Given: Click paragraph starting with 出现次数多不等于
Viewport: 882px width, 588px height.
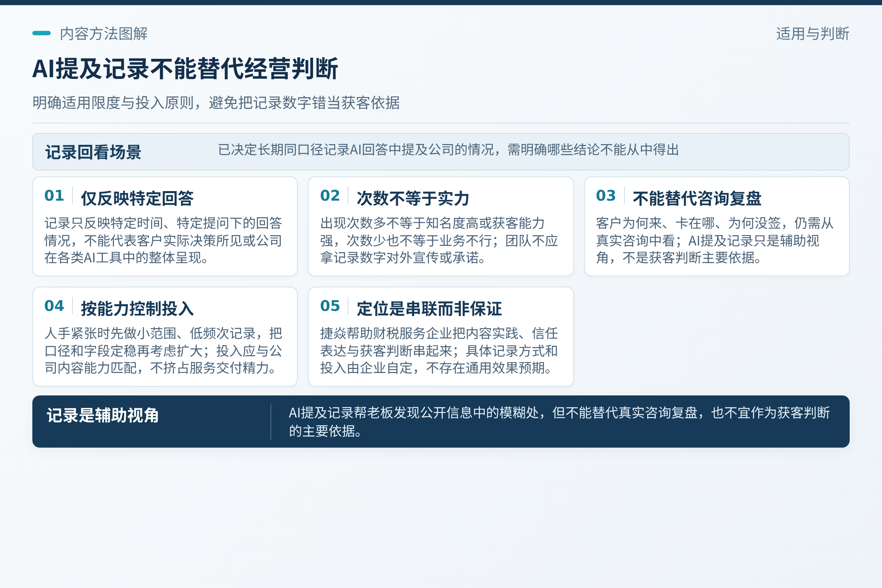Looking at the screenshot, I should [439, 240].
